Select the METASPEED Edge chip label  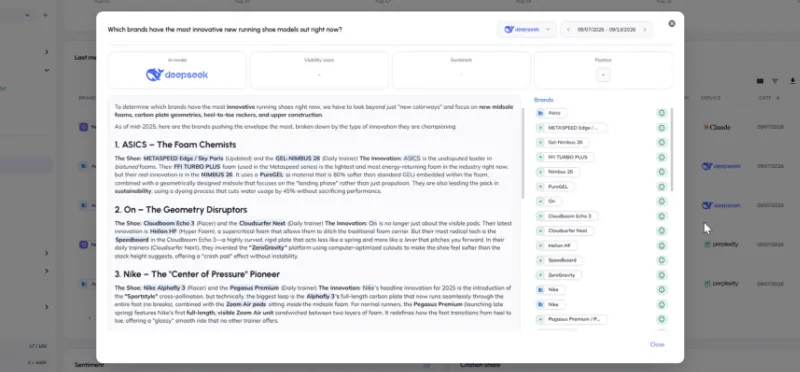tap(573, 128)
